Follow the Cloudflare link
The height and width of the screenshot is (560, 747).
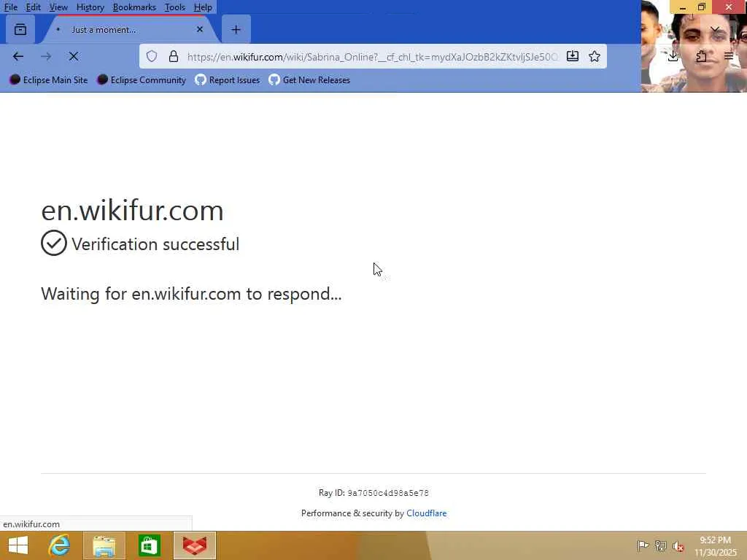pos(426,513)
